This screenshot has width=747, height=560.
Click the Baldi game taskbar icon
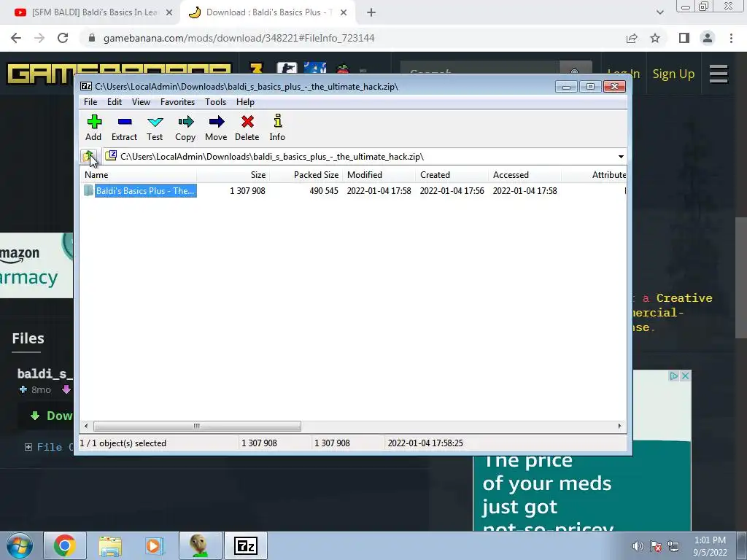pyautogui.click(x=200, y=545)
